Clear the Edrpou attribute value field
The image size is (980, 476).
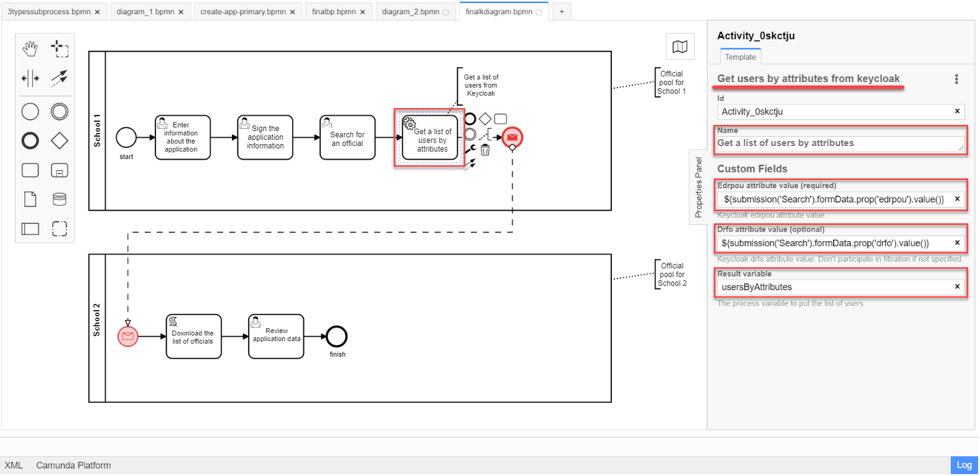pos(957,199)
